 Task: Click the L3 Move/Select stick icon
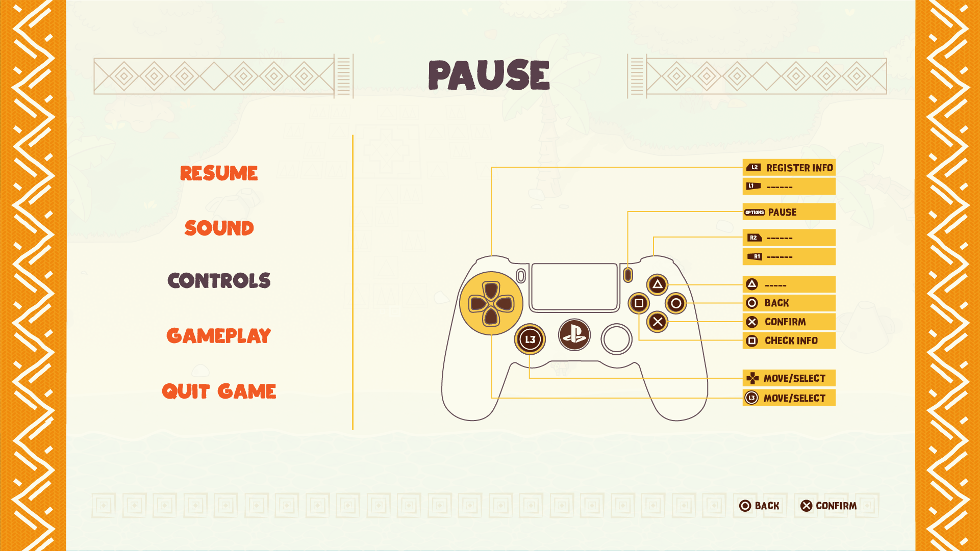749,397
